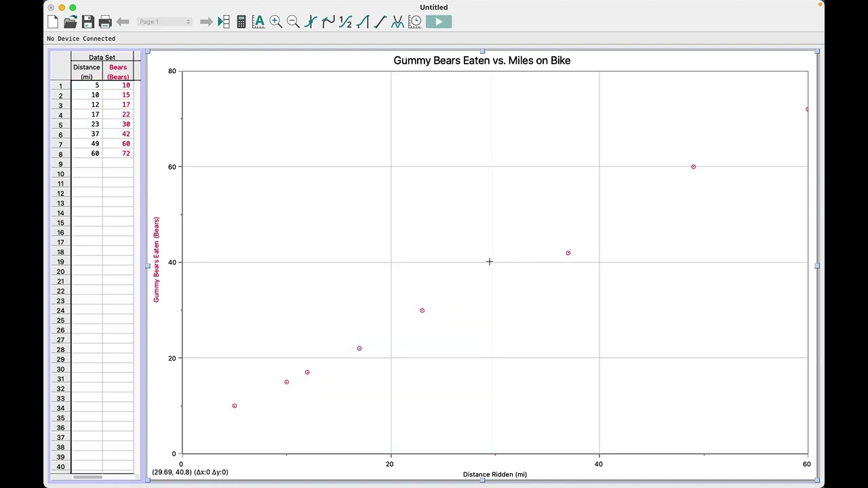The width and height of the screenshot is (868, 488).
Task: Zoom out of the graph
Action: tap(293, 22)
